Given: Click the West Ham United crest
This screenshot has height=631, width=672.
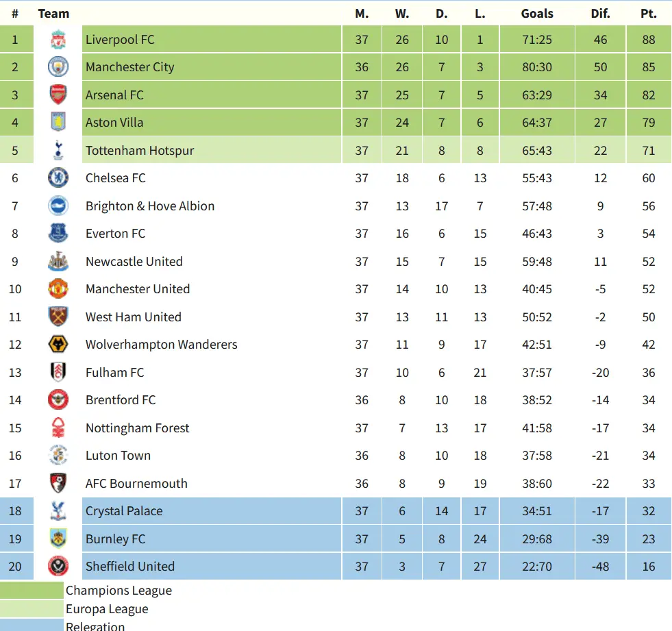Looking at the screenshot, I should [x=58, y=317].
